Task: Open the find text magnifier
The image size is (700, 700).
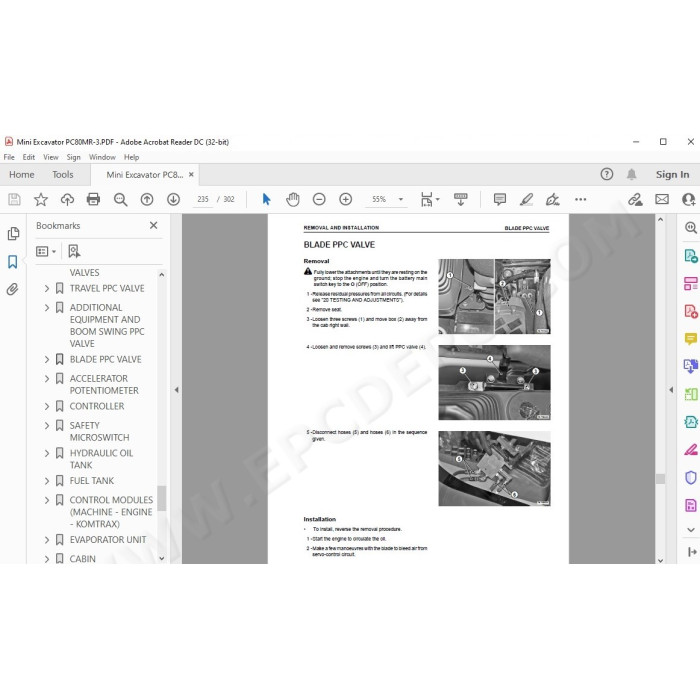Action: pyautogui.click(x=121, y=199)
